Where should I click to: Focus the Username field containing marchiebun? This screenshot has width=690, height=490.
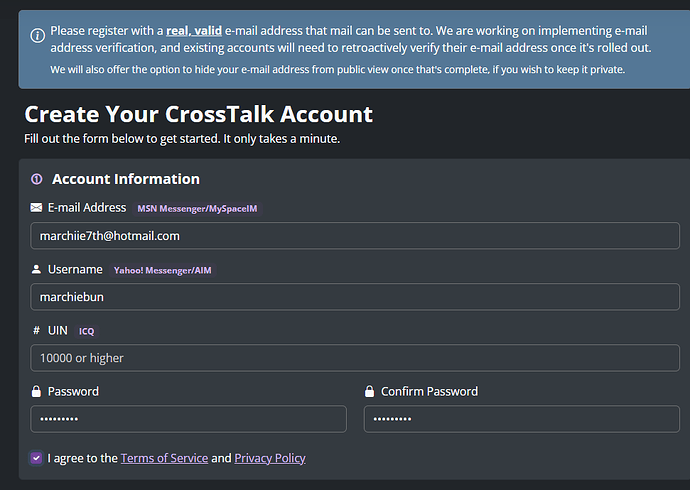(355, 297)
